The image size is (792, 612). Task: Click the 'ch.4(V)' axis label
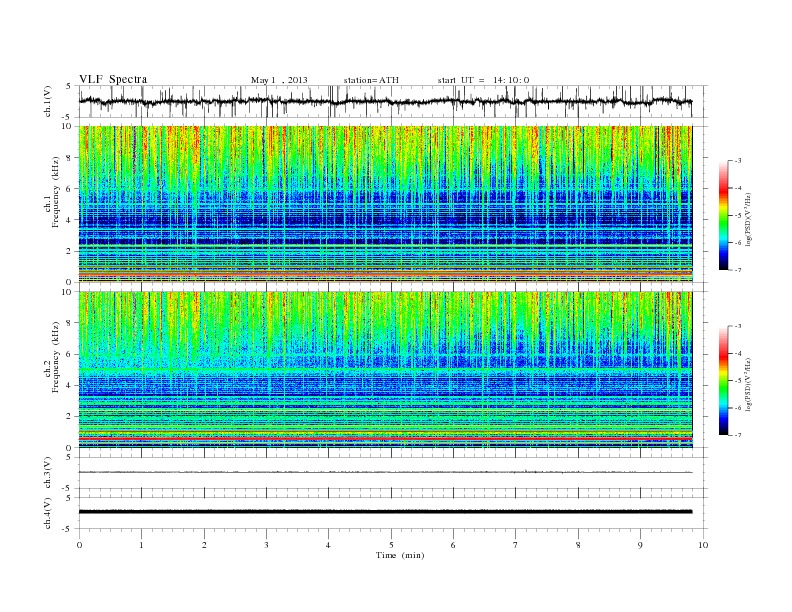click(48, 513)
